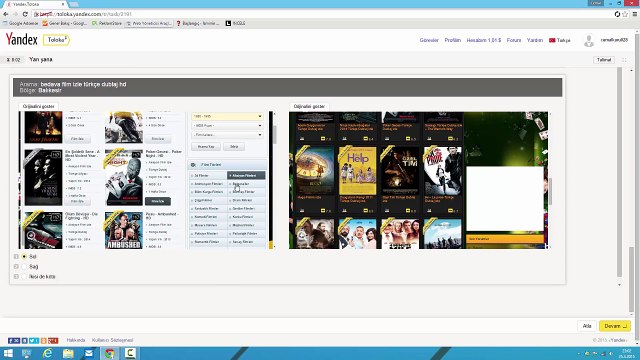Open the IMDB Puanı dropdown in left preview

(x=227, y=125)
